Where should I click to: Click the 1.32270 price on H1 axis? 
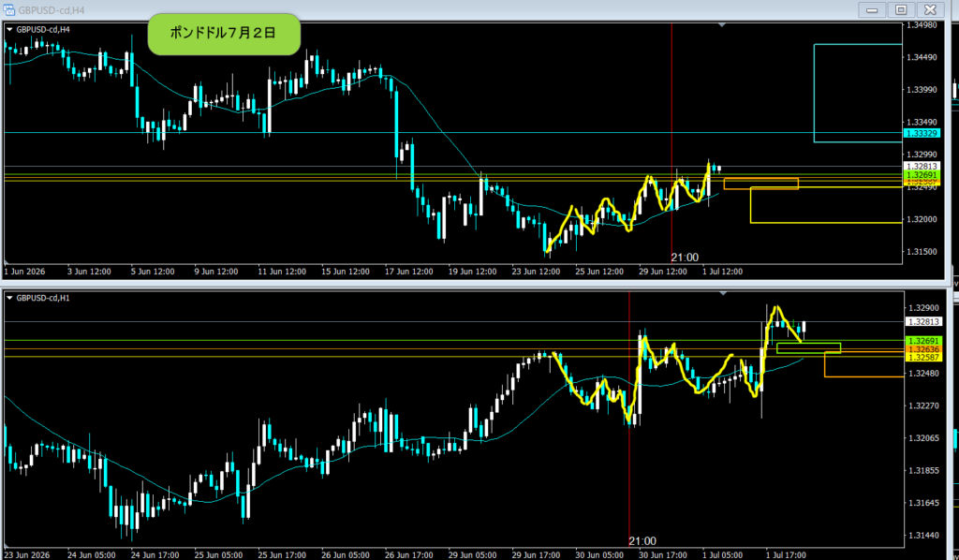point(922,405)
